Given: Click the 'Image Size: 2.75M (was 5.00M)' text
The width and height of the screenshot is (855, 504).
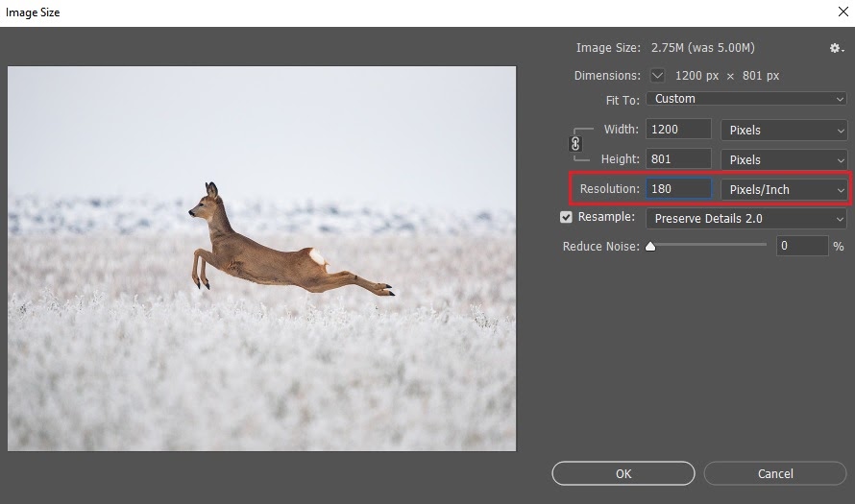Looking at the screenshot, I should pos(665,48).
